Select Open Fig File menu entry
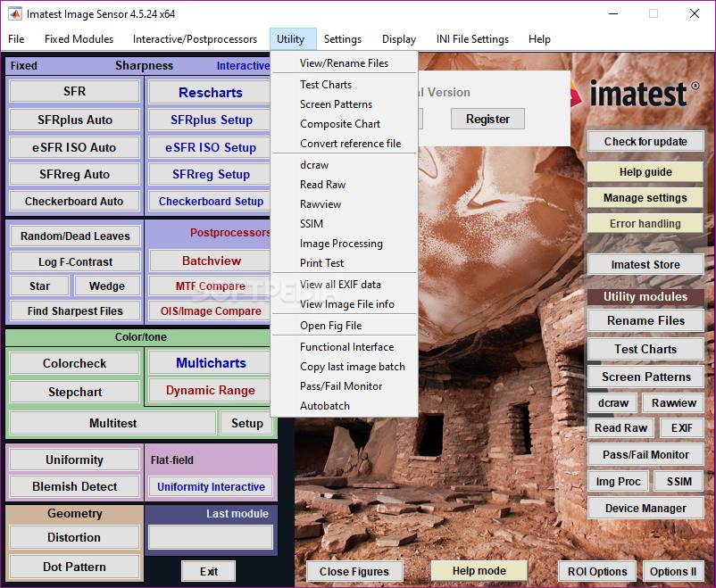716x588 pixels. coord(345,326)
